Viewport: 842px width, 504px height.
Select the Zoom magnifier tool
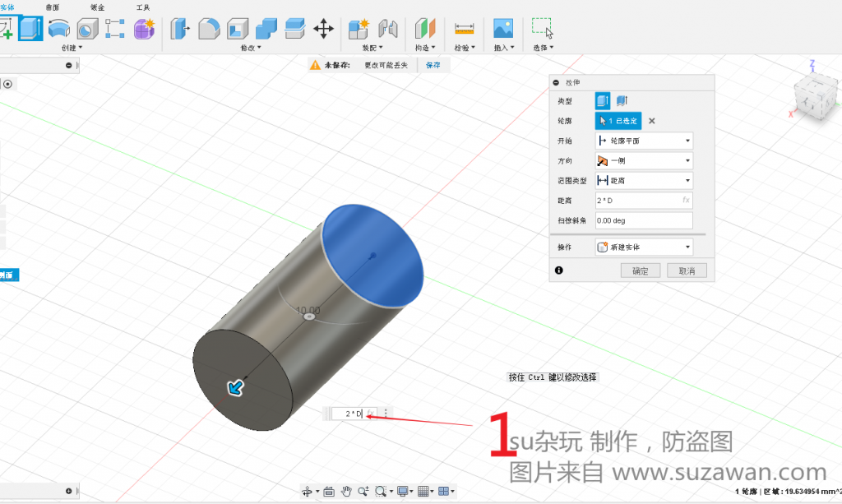[x=363, y=491]
